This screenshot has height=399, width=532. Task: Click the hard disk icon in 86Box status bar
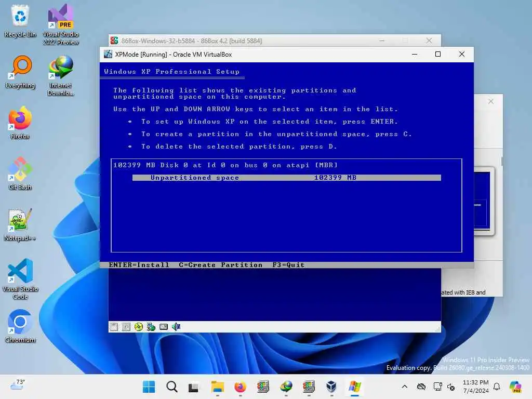tap(164, 327)
